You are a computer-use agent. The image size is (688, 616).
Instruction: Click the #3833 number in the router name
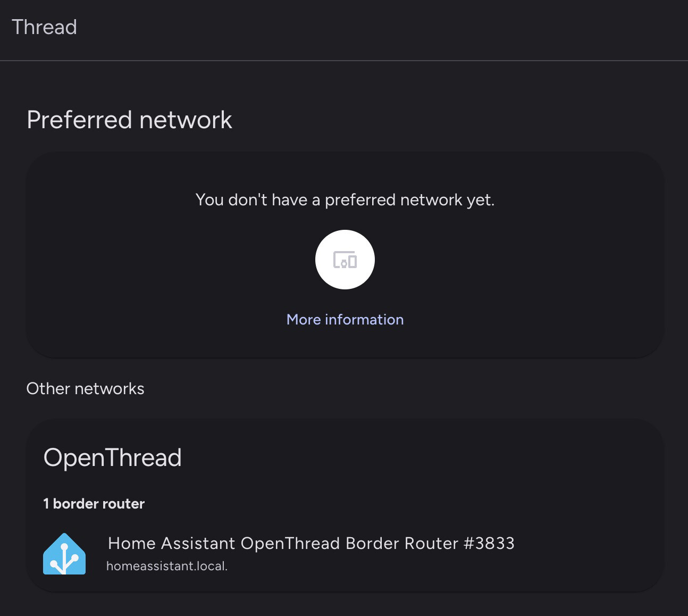click(x=489, y=543)
